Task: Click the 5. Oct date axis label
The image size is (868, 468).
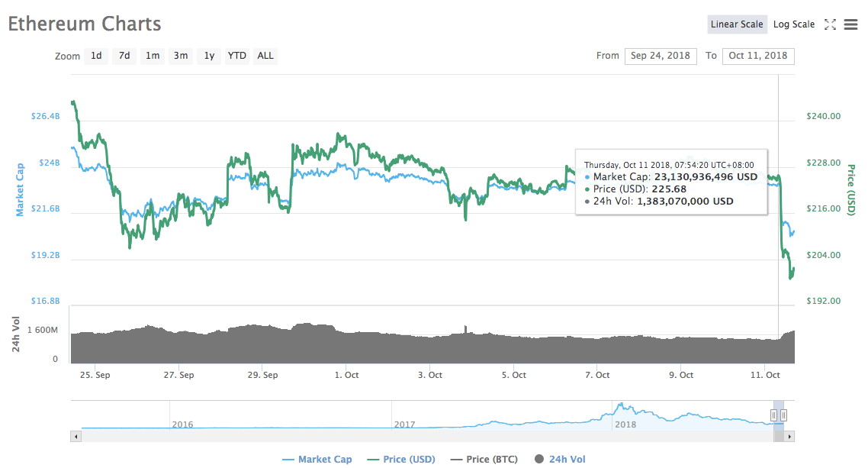Action: 514,375
